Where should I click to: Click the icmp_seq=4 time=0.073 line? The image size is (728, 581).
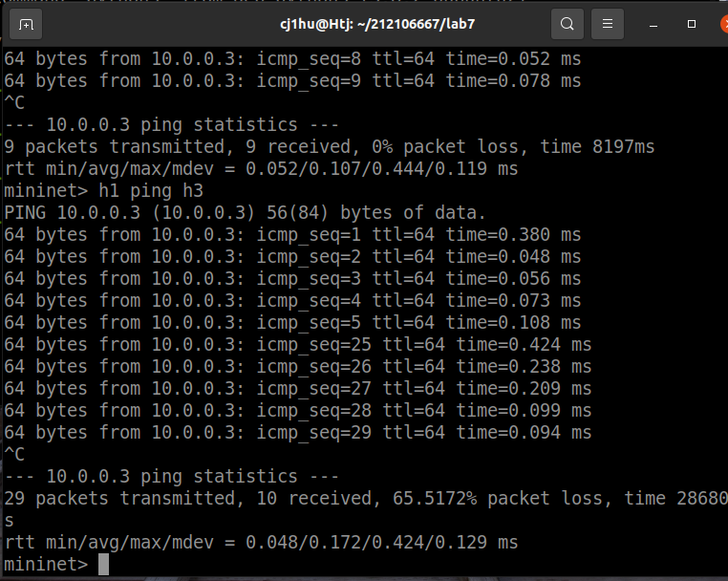tap(292, 300)
